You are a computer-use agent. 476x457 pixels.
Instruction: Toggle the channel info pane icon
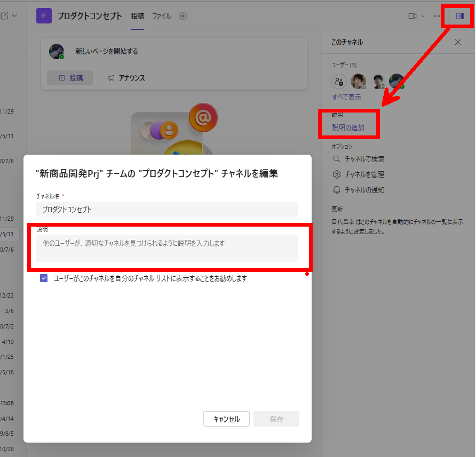pos(460,16)
